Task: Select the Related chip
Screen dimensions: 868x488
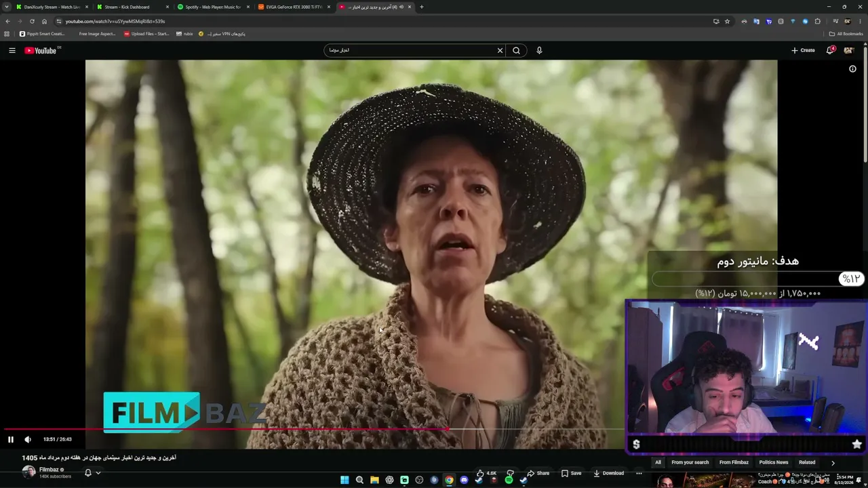Action: (x=807, y=462)
